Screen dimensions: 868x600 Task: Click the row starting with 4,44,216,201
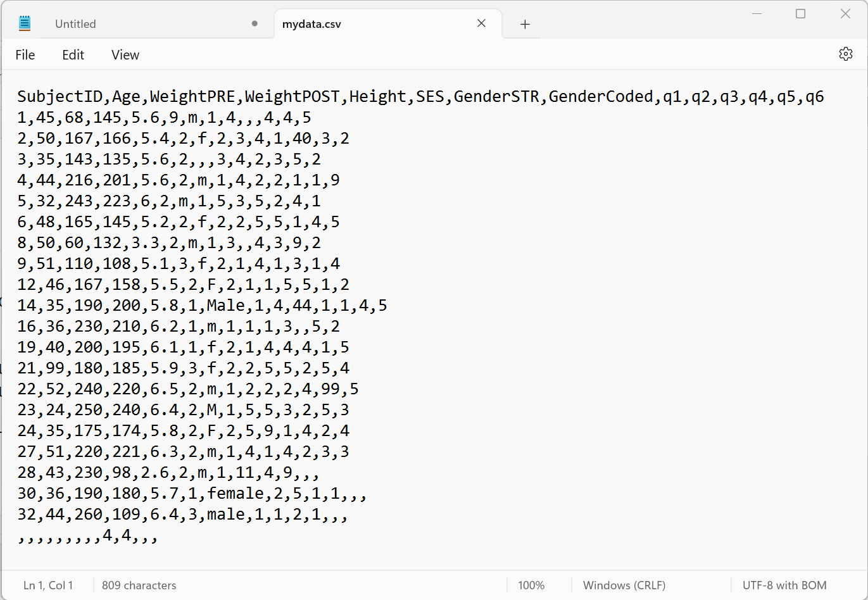[179, 180]
